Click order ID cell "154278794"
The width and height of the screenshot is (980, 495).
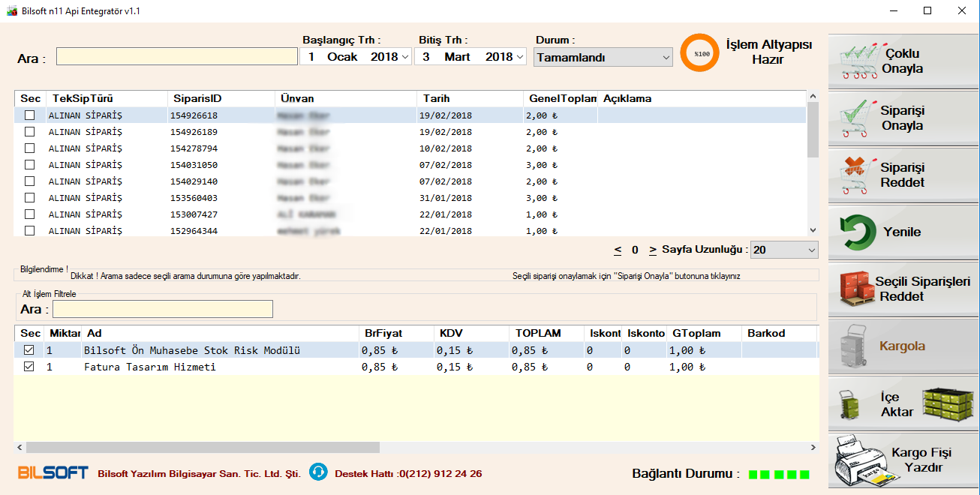[194, 148]
